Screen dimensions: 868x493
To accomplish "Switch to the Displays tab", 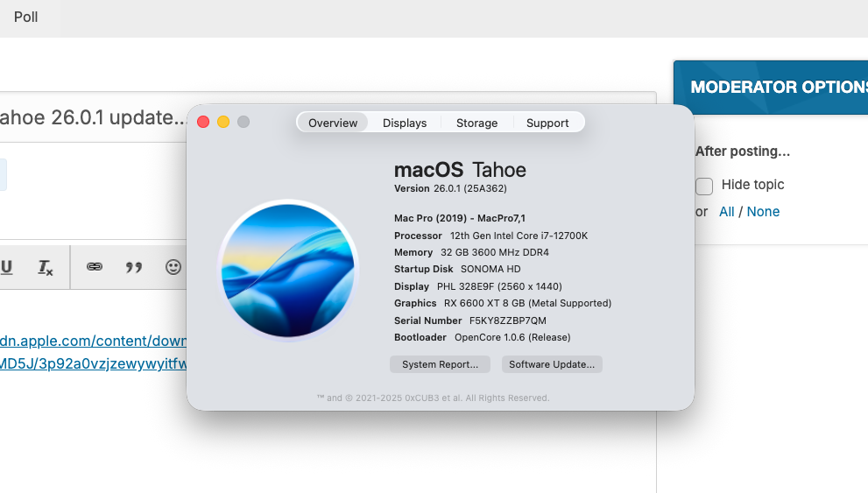I will click(405, 123).
